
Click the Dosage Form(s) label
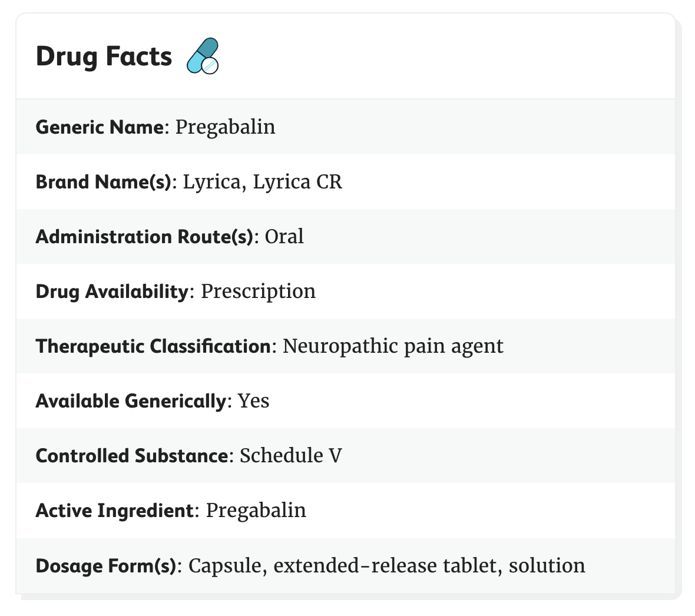coord(107,566)
